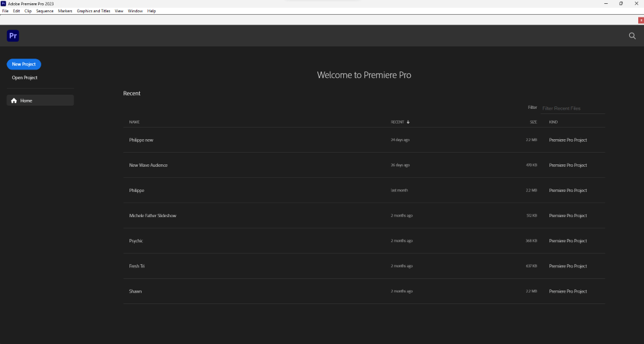The image size is (644, 344).
Task: Sort by the RECENT column header
Action: [397, 122]
